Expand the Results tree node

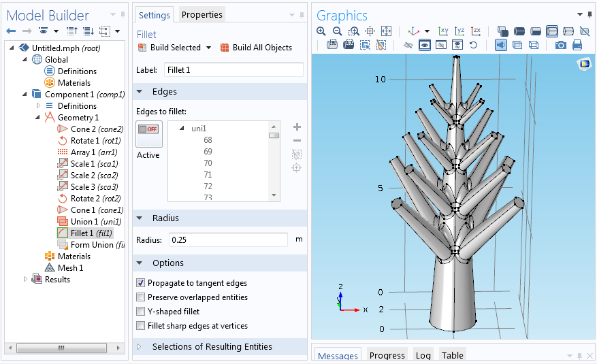click(x=27, y=280)
